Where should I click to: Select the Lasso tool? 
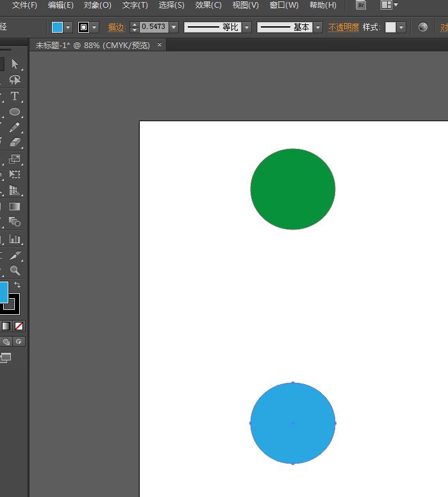tap(15, 80)
